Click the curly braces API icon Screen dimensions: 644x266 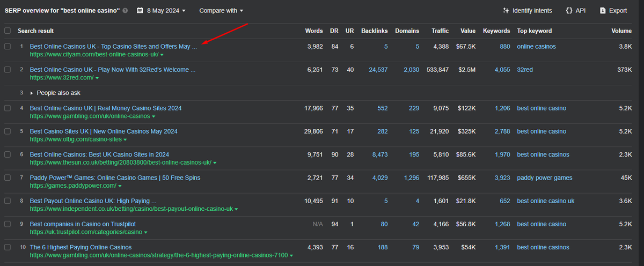[569, 11]
